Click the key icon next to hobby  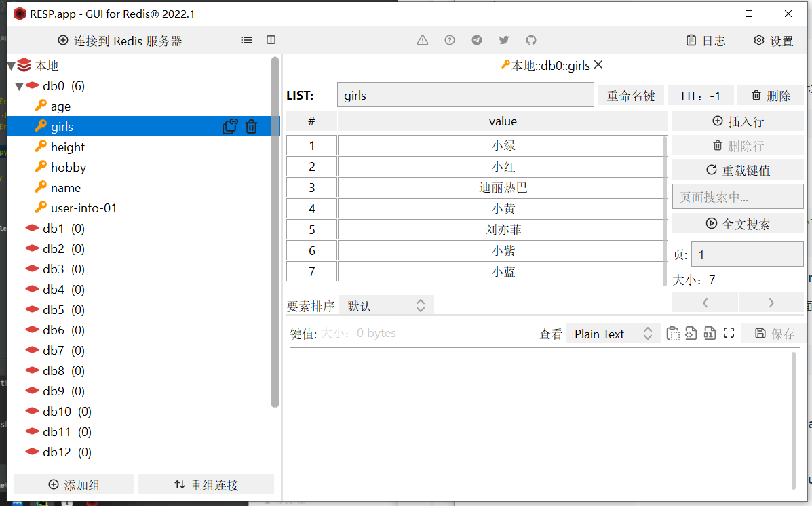(41, 167)
